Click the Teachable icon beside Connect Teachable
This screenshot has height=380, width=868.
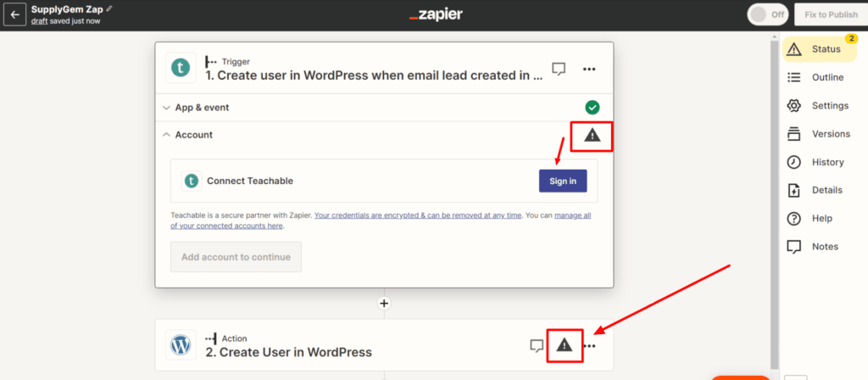click(192, 181)
